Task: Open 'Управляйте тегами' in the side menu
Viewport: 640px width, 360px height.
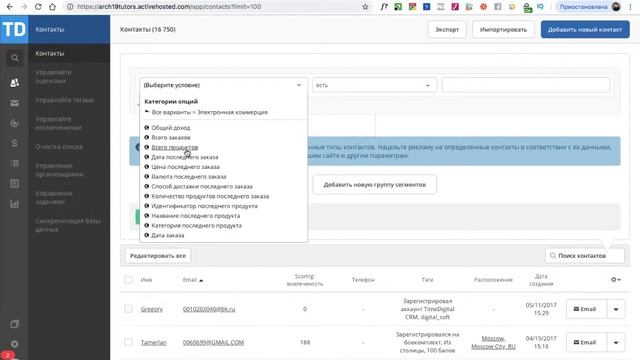Action: 64,100
